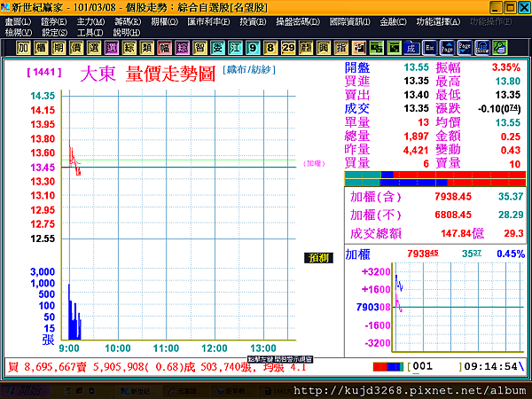Click the 智 toolbar icon

(199, 48)
